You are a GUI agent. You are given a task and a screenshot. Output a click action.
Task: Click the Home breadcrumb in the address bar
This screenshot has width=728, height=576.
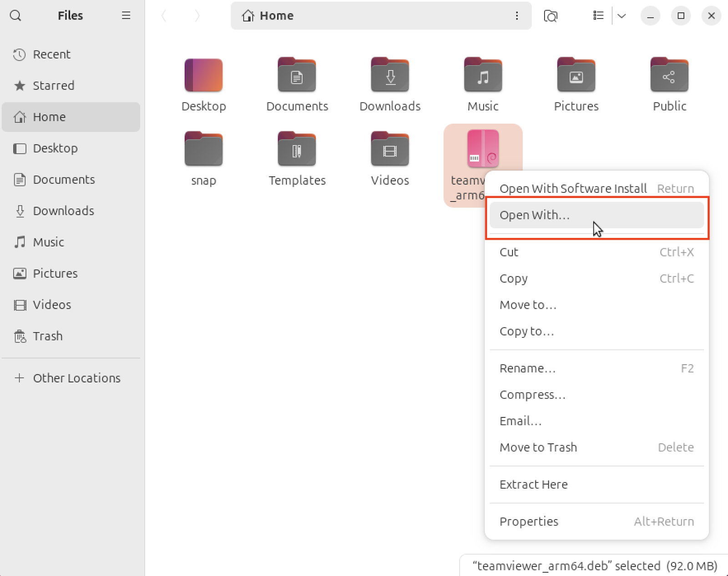tap(268, 15)
